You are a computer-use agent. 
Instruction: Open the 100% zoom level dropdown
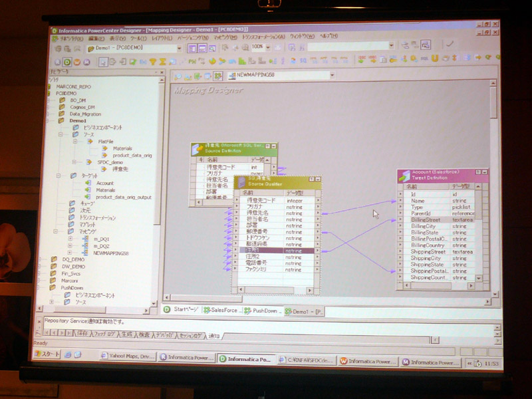268,47
